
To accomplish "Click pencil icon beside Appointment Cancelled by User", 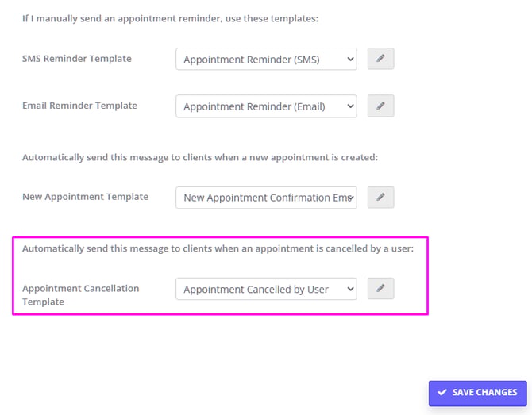I will tap(380, 289).
